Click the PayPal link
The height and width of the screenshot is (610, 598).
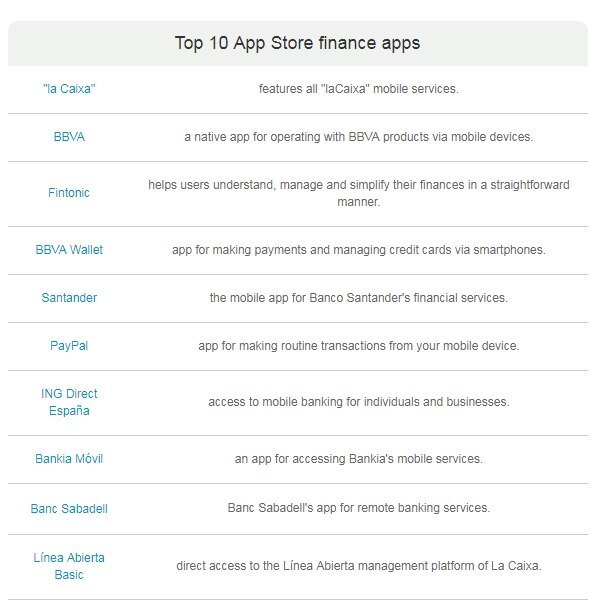tap(69, 346)
